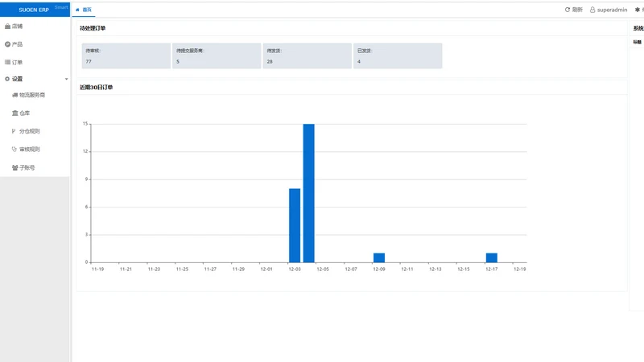Click the 已发货 card showing 4

(398, 56)
